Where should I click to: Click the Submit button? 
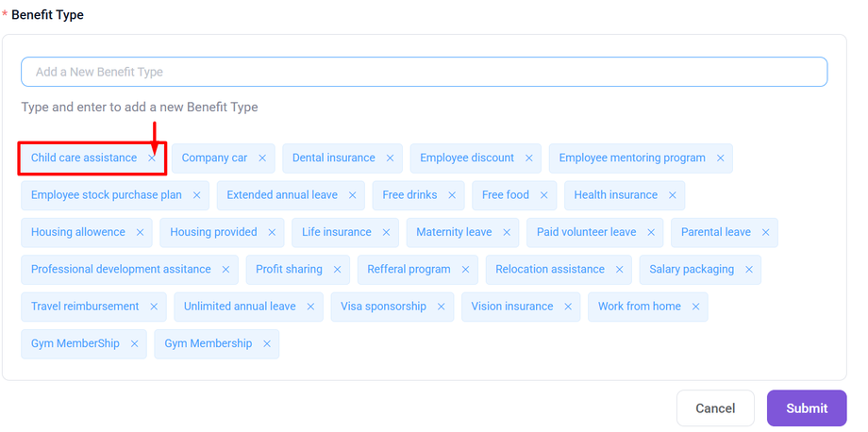pyautogui.click(x=807, y=408)
